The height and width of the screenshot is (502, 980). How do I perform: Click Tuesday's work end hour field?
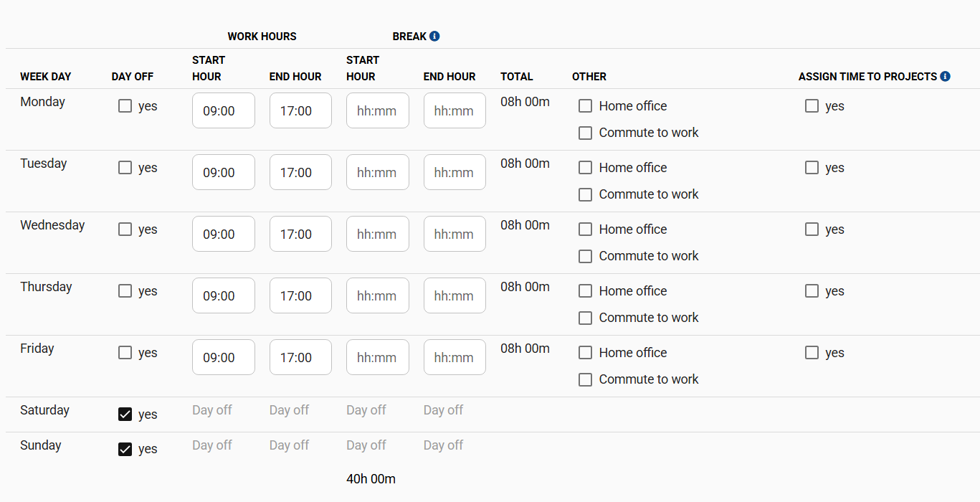click(x=300, y=172)
